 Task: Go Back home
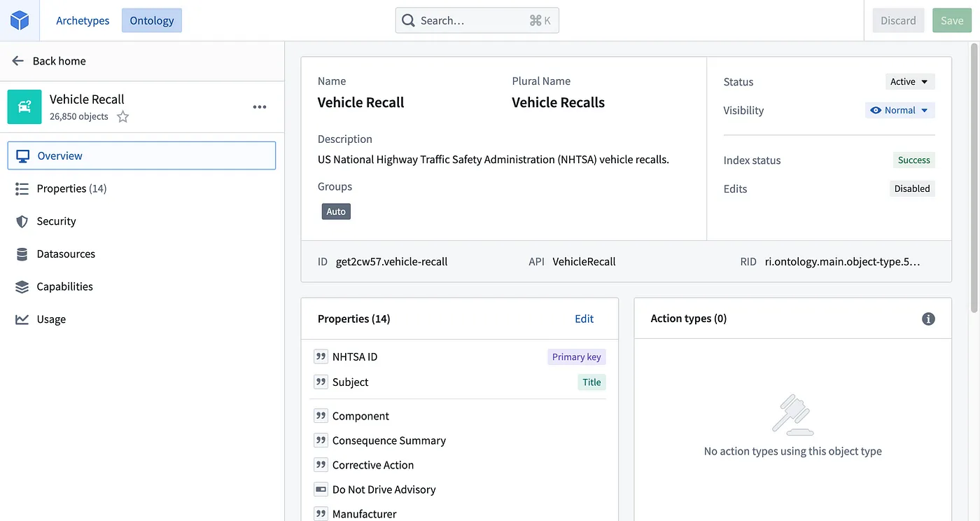59,61
